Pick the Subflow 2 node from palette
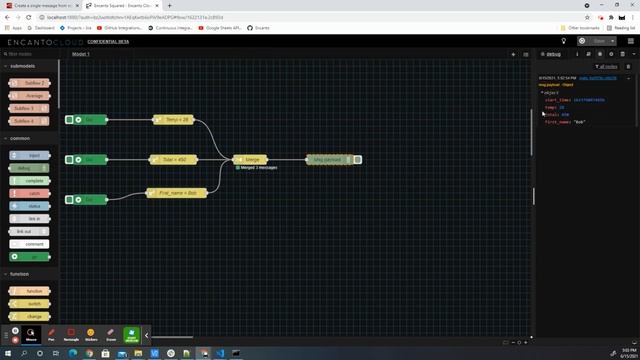Screen dimensions: 640x360 (29, 83)
